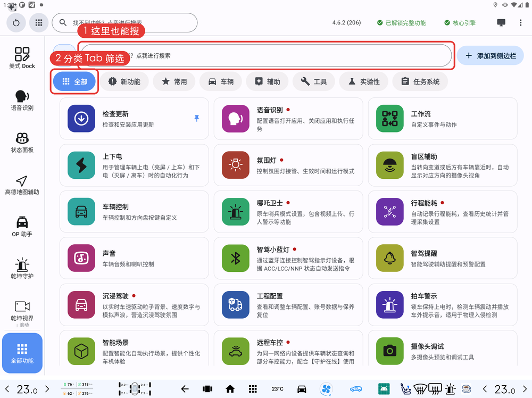
Task: Open the app grid in bottom bar
Action: click(x=253, y=389)
